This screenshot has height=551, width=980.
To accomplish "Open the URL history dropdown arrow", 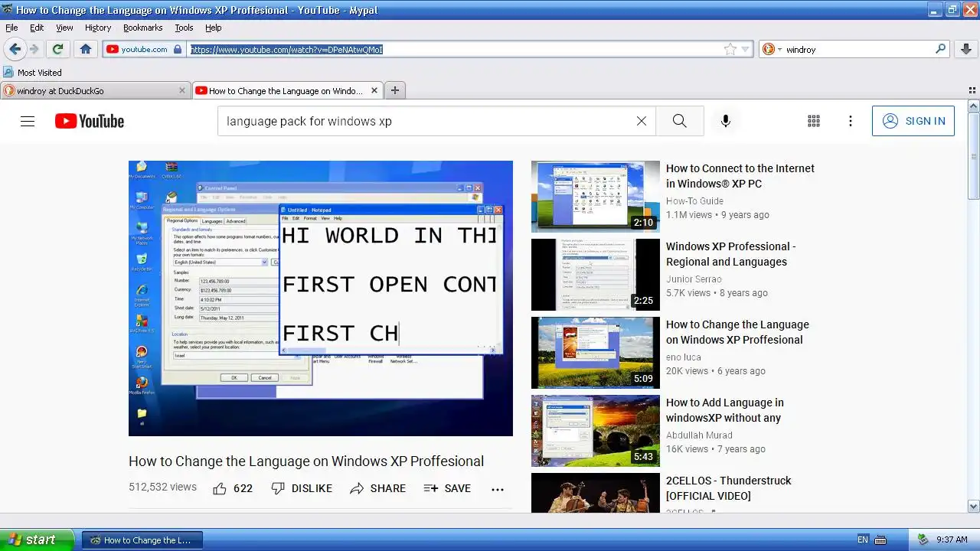I will pos(745,49).
